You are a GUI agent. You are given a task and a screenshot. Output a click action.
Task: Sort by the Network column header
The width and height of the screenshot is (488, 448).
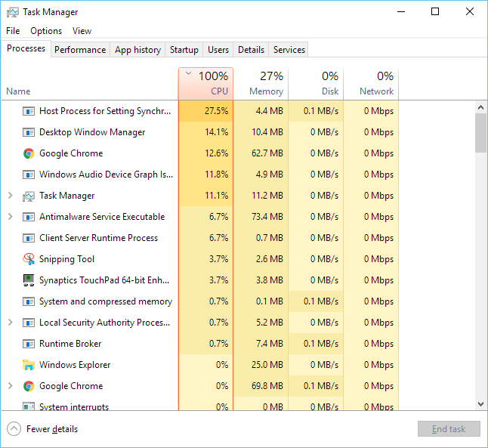pyautogui.click(x=371, y=84)
